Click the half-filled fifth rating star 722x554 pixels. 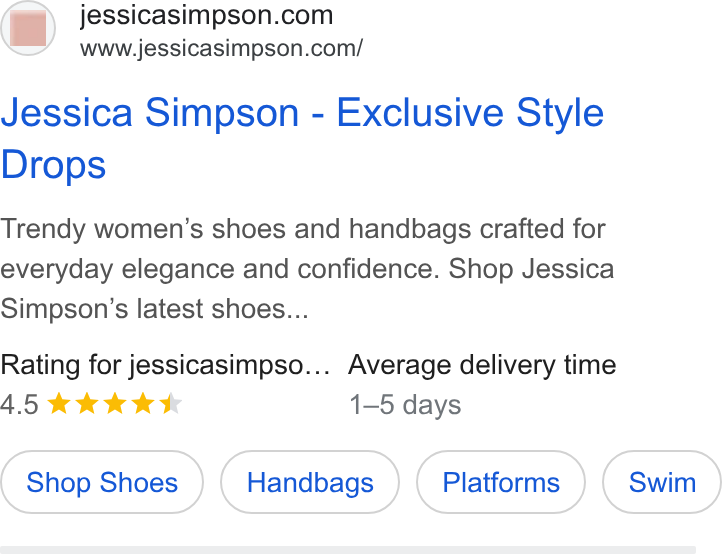pos(171,403)
